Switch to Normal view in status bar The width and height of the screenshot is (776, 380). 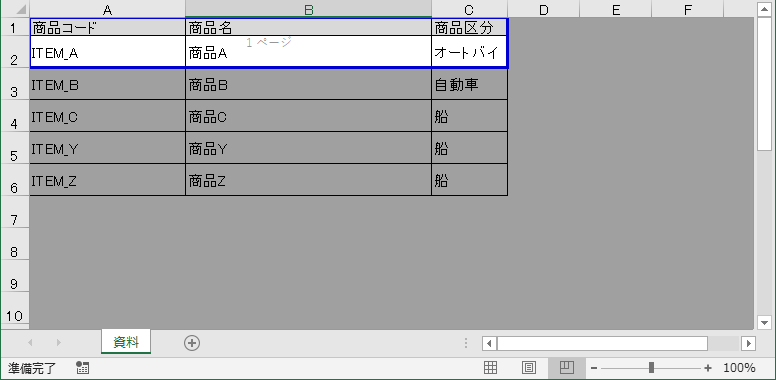(x=490, y=368)
